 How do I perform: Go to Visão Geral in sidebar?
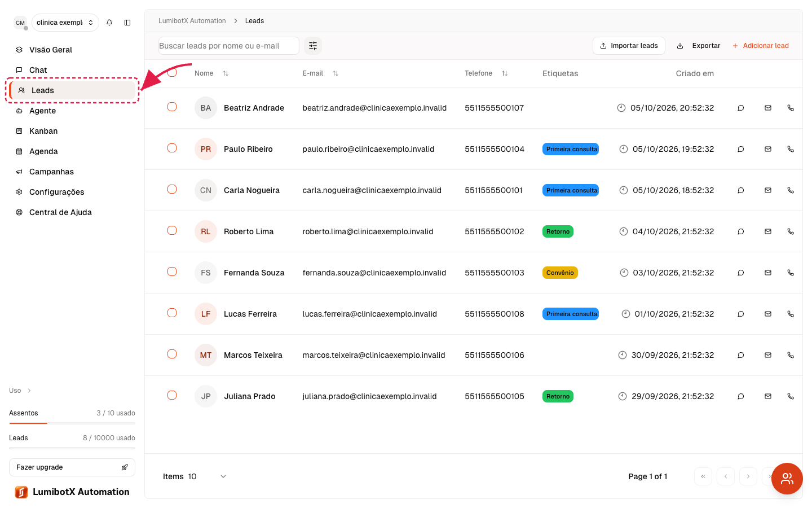(x=72, y=50)
